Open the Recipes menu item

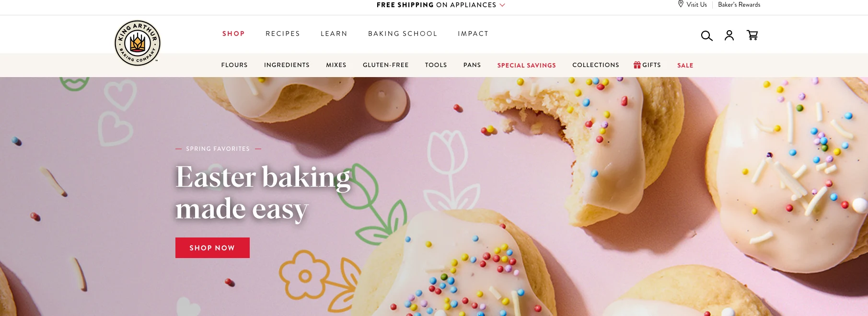[x=283, y=34]
